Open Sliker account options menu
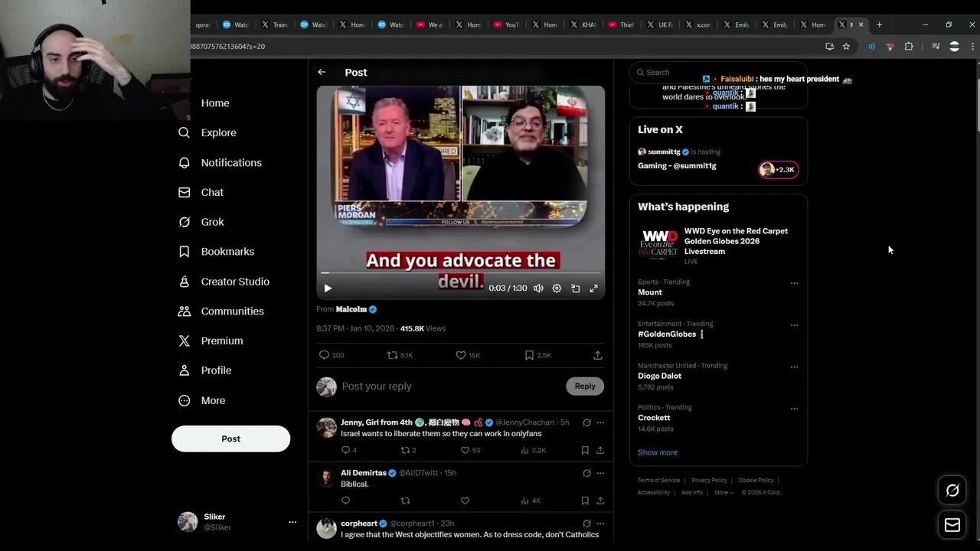The image size is (980, 551). 292,522
